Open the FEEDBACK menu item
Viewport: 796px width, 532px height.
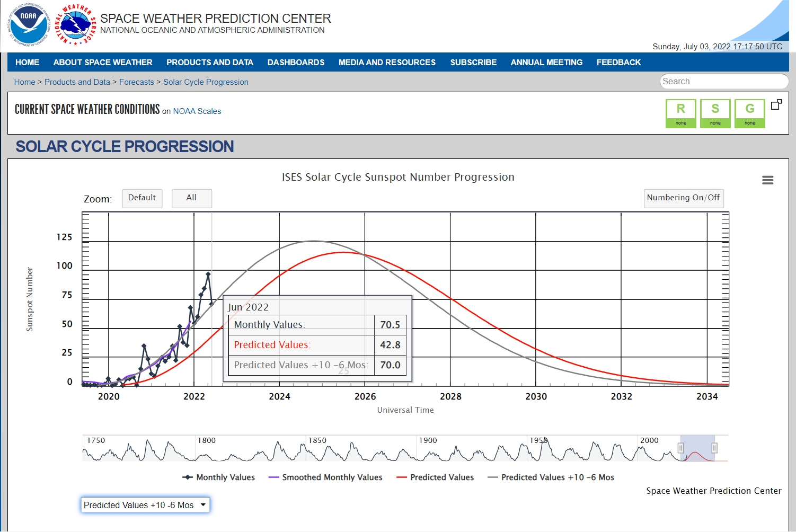coord(618,62)
